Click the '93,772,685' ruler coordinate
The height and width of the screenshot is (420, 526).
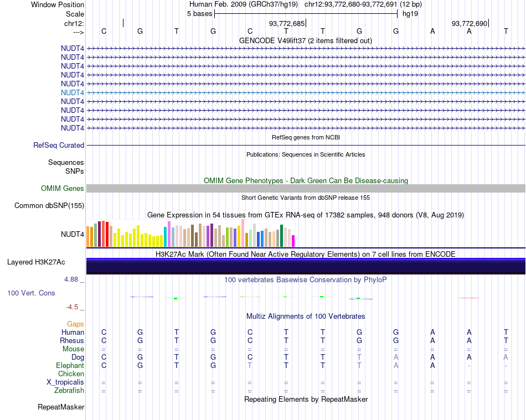pos(287,23)
